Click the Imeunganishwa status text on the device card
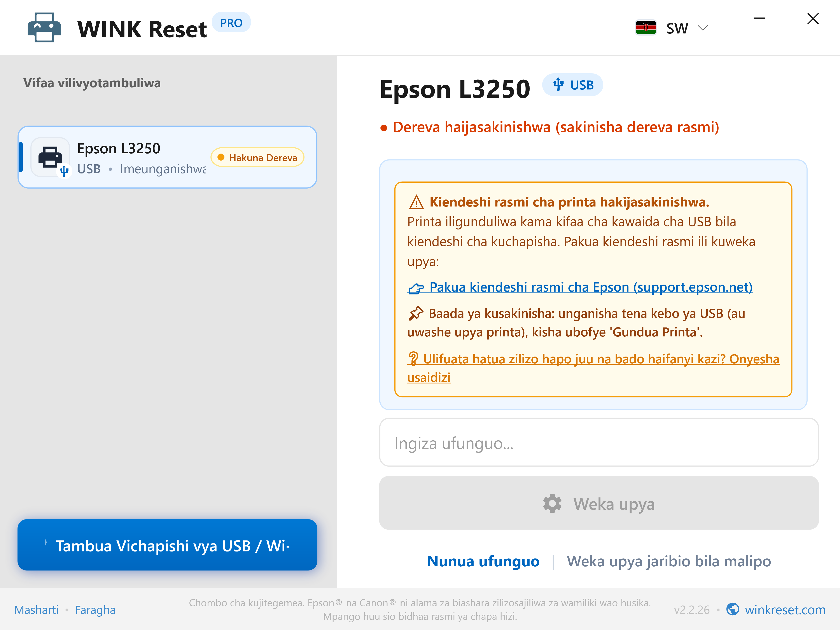Screen dimensions: 840x630 [x=163, y=169]
